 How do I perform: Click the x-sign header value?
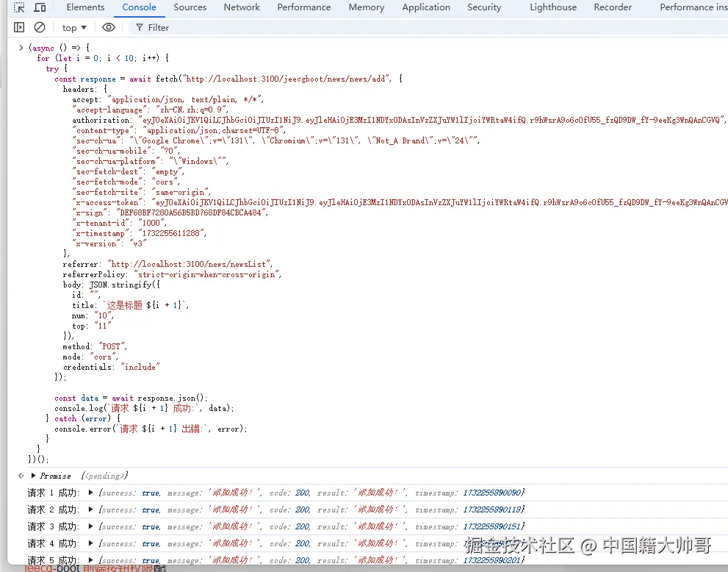coord(192,212)
